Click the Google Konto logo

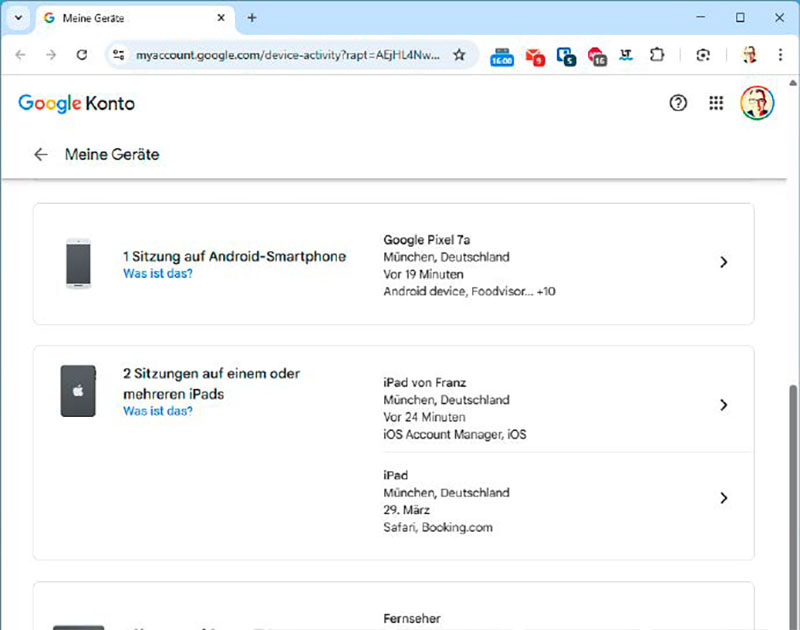tap(77, 104)
